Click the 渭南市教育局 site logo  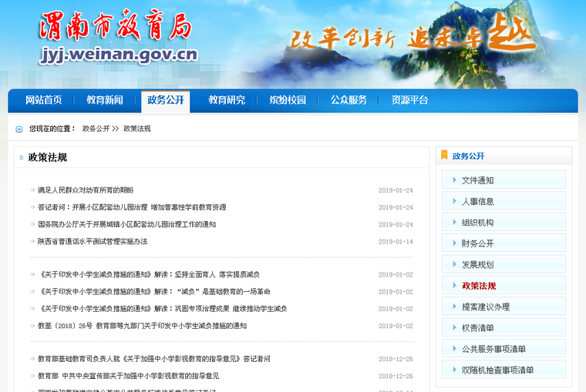coord(116,25)
